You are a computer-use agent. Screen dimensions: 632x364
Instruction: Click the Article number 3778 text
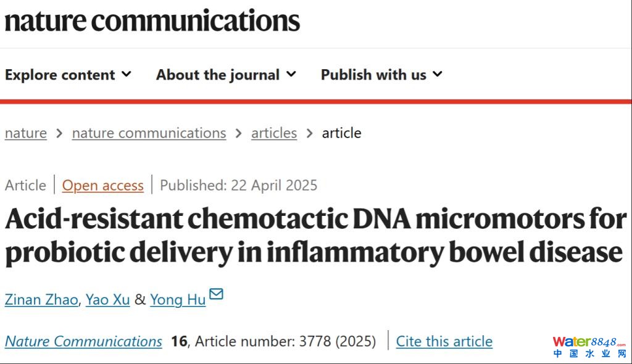[x=285, y=341]
